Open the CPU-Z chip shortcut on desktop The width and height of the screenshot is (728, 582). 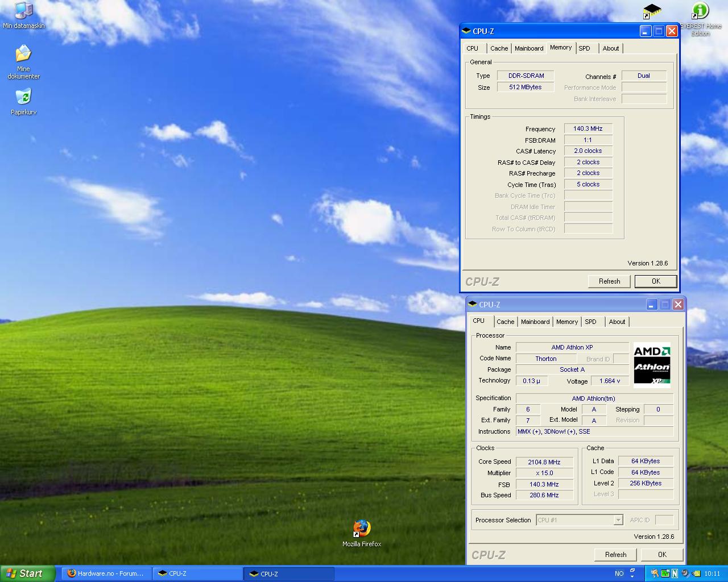click(652, 11)
